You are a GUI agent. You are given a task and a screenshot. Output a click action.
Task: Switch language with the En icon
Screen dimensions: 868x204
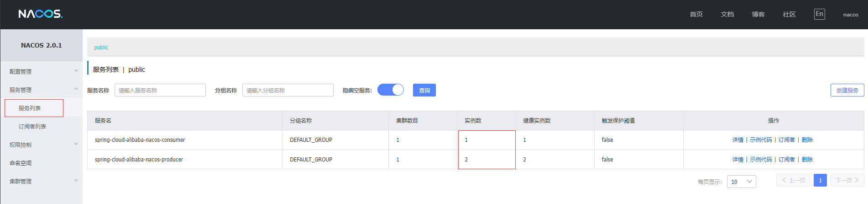point(820,14)
